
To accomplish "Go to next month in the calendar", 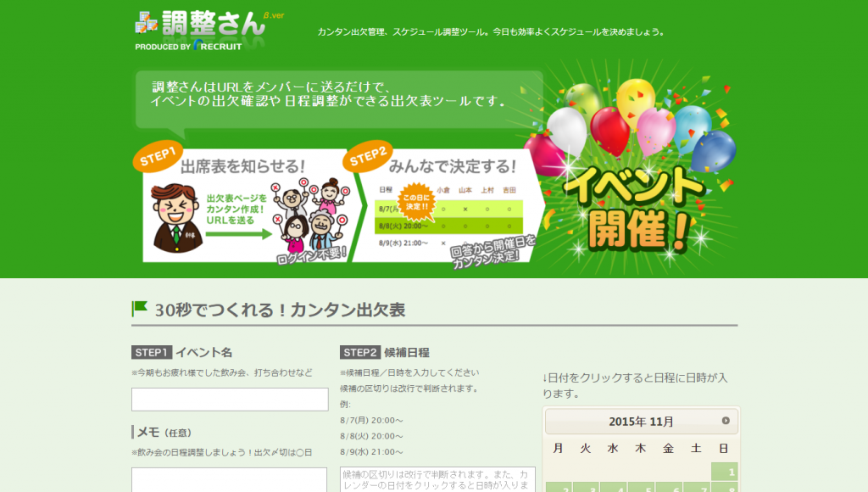I will [x=726, y=421].
